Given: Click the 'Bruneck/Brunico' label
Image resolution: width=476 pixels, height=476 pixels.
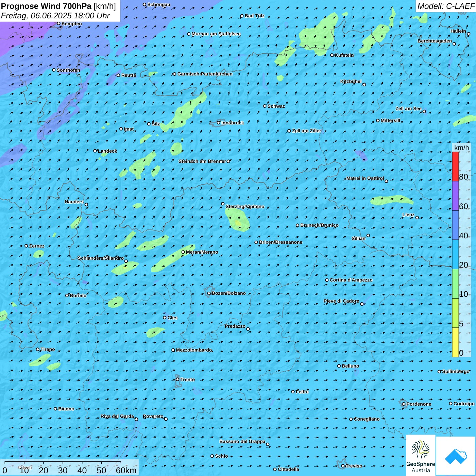Looking at the screenshot, I should (319, 225).
